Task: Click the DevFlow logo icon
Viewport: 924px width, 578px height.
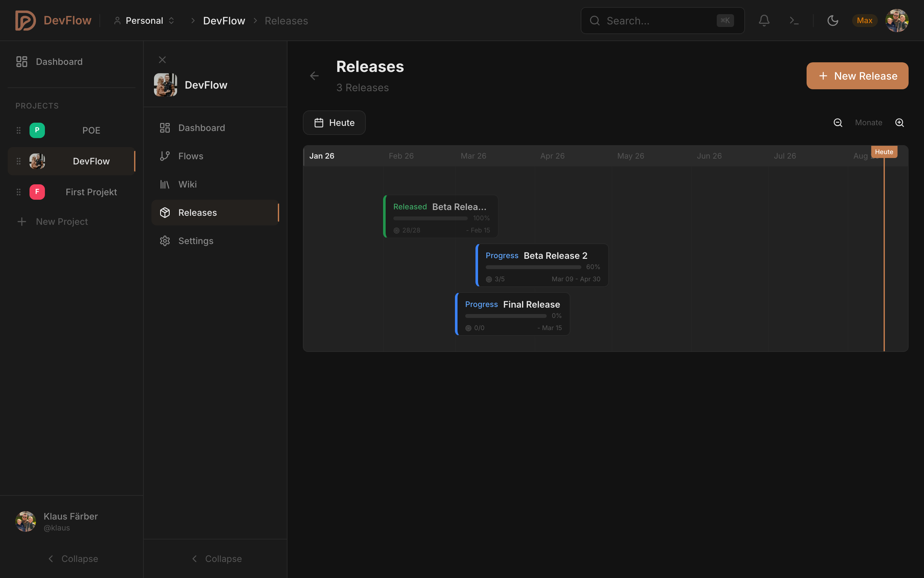Action: tap(26, 21)
